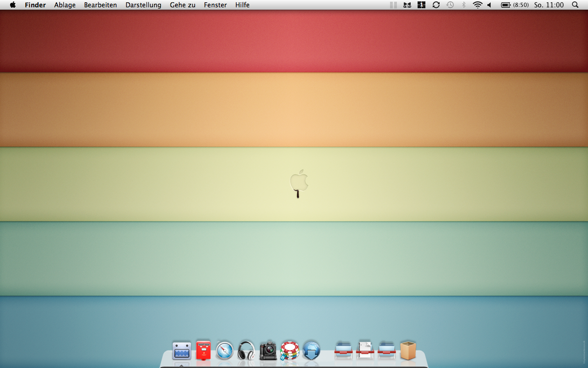Open the folder stack left of documents stack
Viewport: 588px width, 368px height.
click(x=344, y=351)
